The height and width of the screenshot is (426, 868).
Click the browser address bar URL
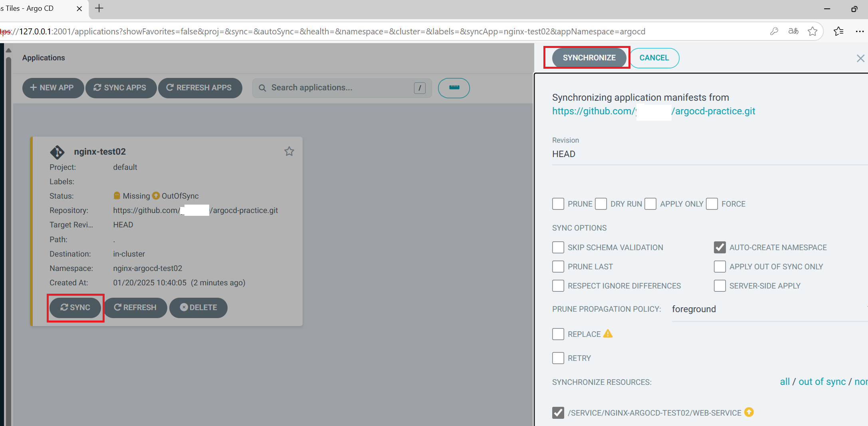click(323, 32)
